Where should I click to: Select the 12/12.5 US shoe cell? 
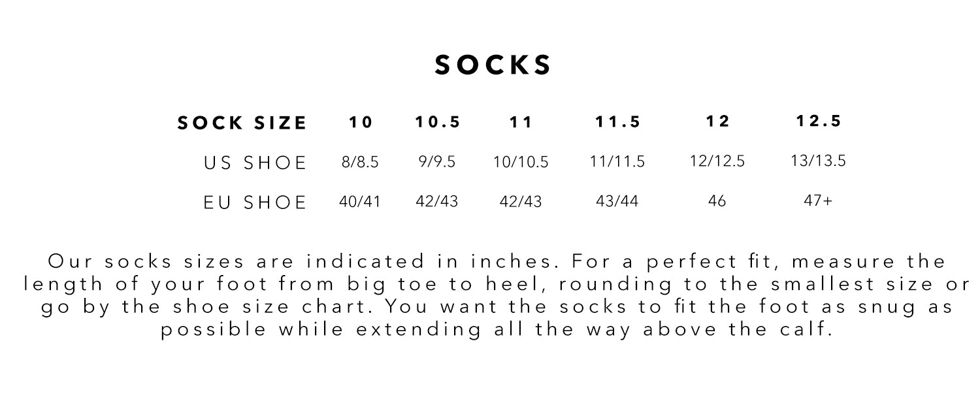pyautogui.click(x=717, y=161)
